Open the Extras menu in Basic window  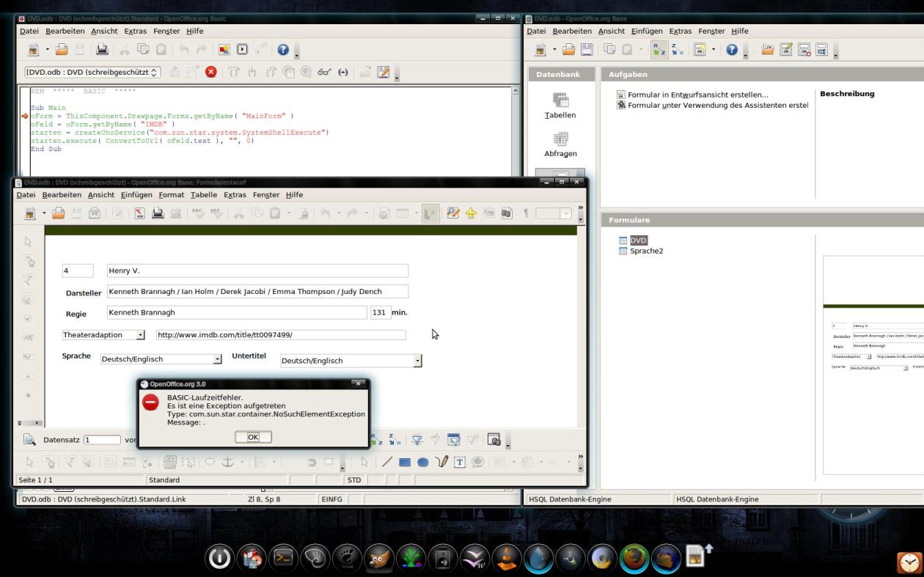(x=135, y=32)
